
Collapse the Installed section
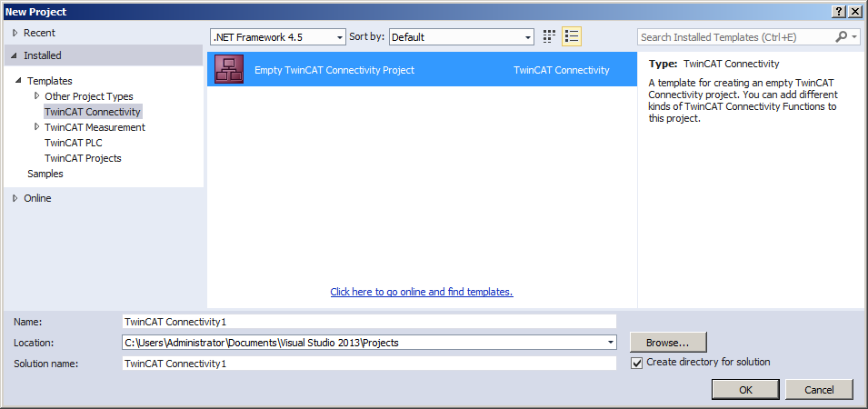14,56
